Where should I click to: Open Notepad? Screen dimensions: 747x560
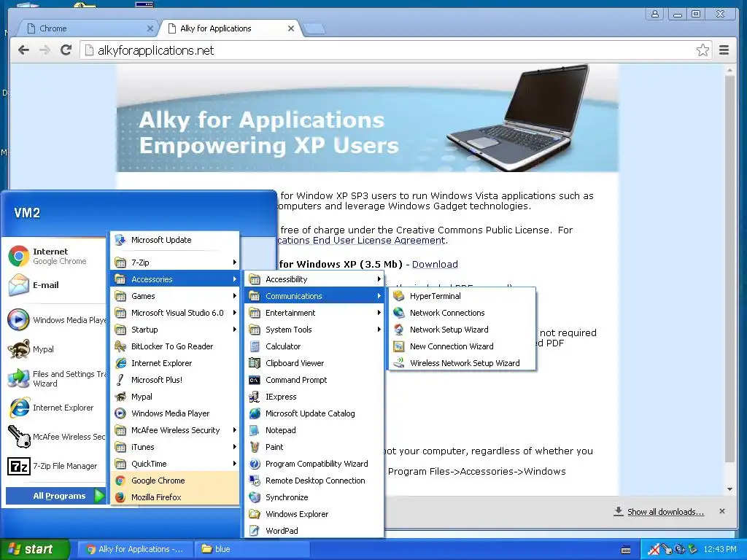click(314, 430)
